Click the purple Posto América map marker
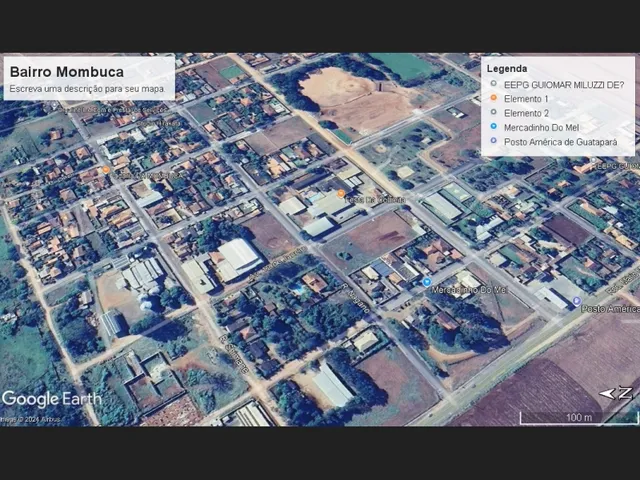The width and height of the screenshot is (640, 480). pos(576,301)
